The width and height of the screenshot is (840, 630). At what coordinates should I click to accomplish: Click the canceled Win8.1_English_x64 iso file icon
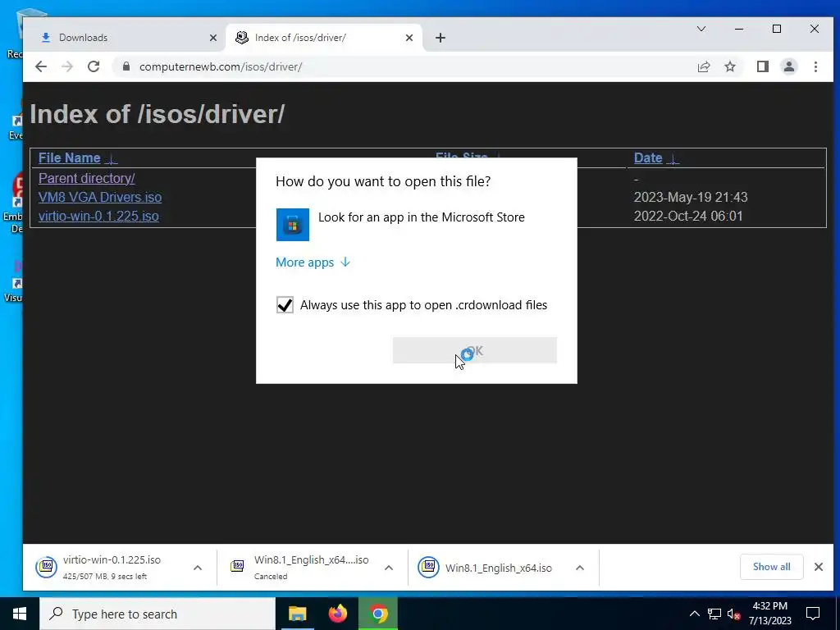(x=237, y=566)
